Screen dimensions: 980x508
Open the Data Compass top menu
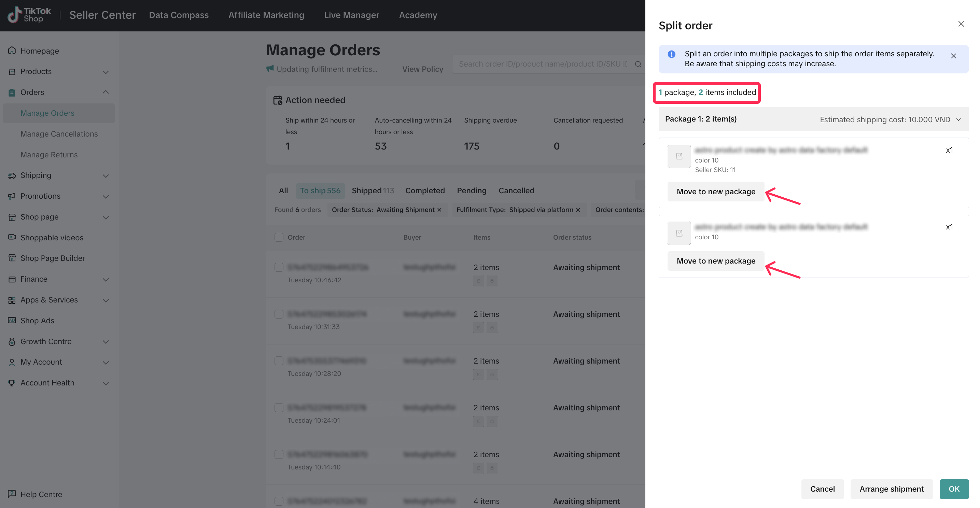179,15
